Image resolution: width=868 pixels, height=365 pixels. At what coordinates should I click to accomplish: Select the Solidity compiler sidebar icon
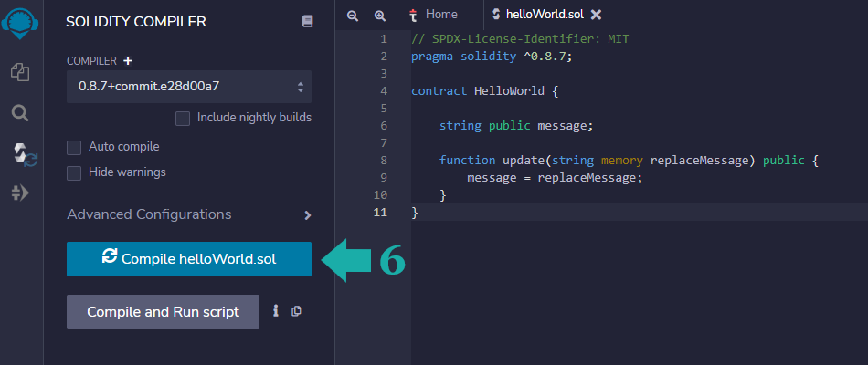tap(22, 153)
